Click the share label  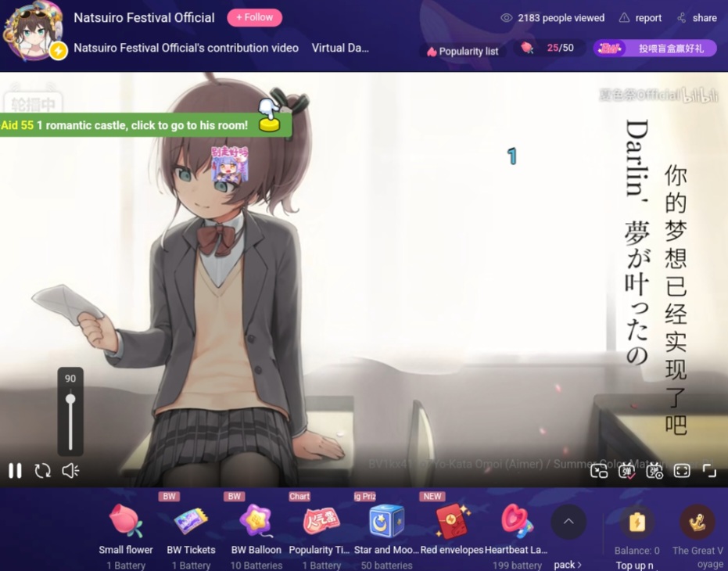pyautogui.click(x=705, y=18)
